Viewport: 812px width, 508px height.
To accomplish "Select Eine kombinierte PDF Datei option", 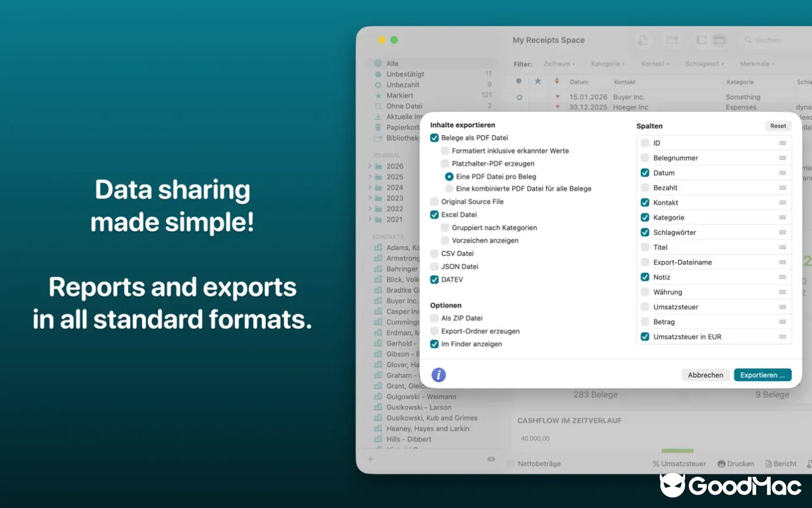I will click(449, 189).
